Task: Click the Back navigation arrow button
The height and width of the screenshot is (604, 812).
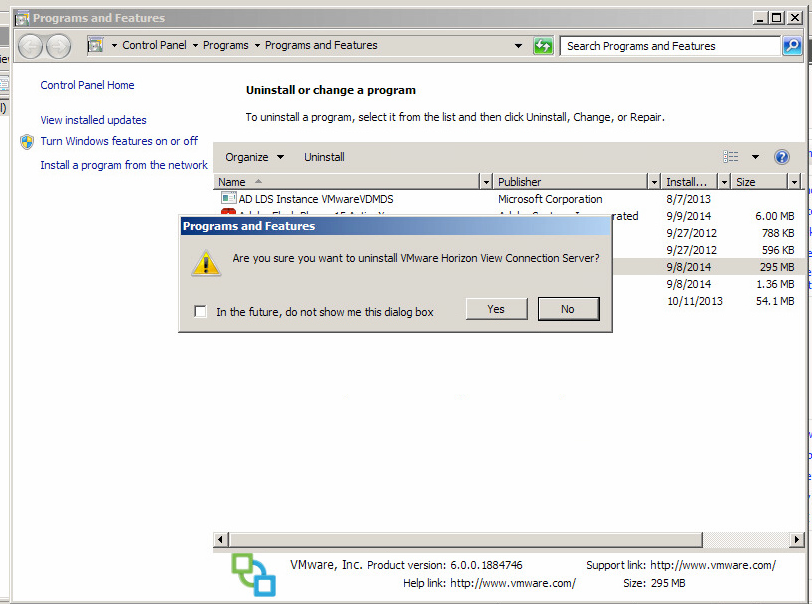Action: coord(31,46)
